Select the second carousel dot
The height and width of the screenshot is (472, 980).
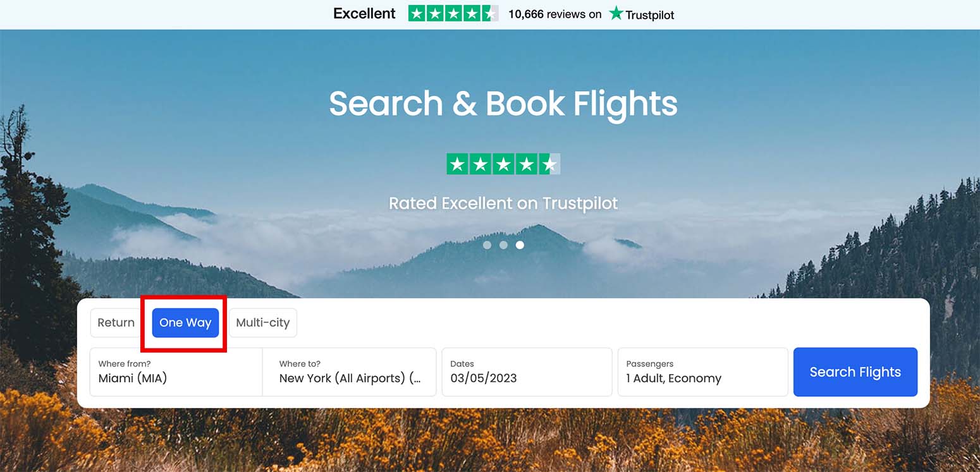click(503, 245)
